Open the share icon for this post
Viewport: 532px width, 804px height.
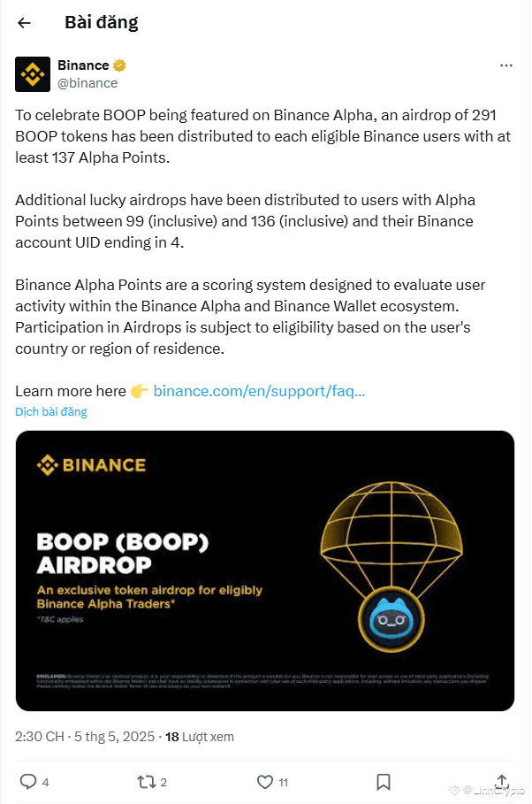point(501,782)
